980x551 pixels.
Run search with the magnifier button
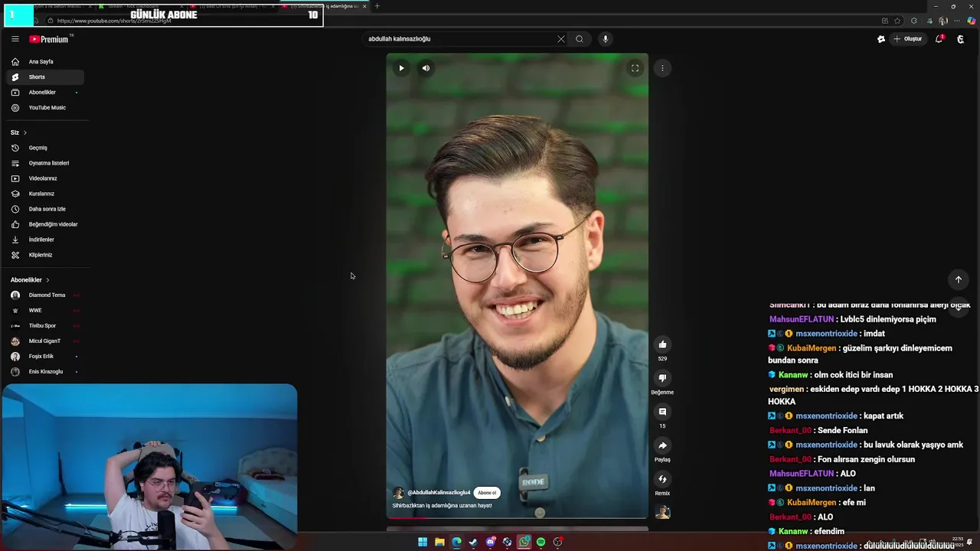coord(580,39)
